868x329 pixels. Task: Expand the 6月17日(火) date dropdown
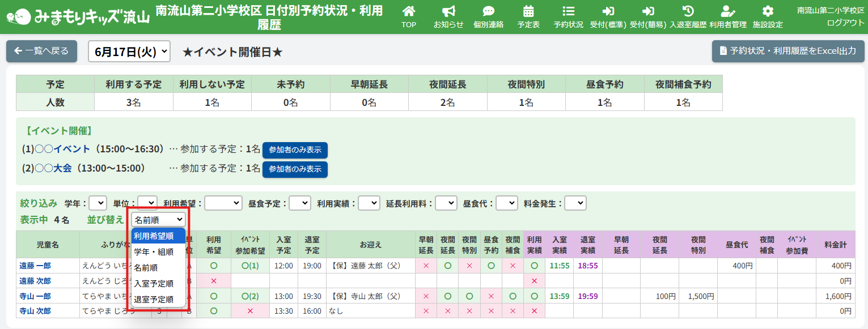coord(129,52)
